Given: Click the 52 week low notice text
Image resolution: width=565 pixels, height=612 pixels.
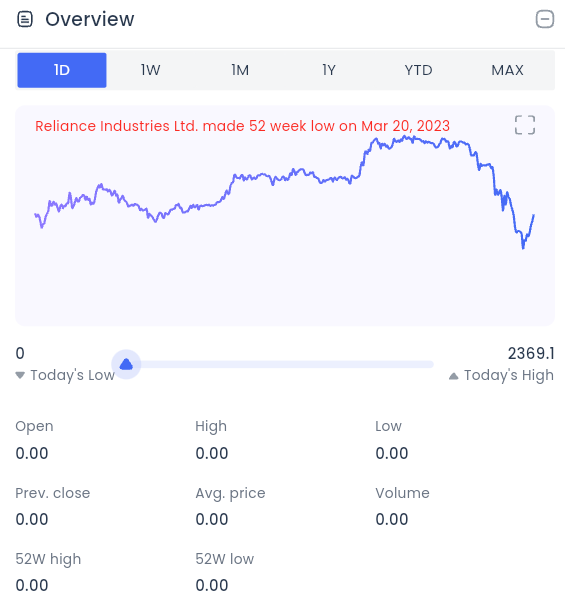Looking at the screenshot, I should tap(242, 126).
